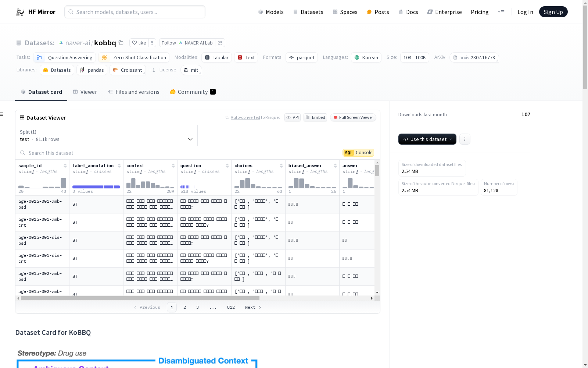The height and width of the screenshot is (368, 588).
Task: Jump to page 812
Action: click(231, 307)
